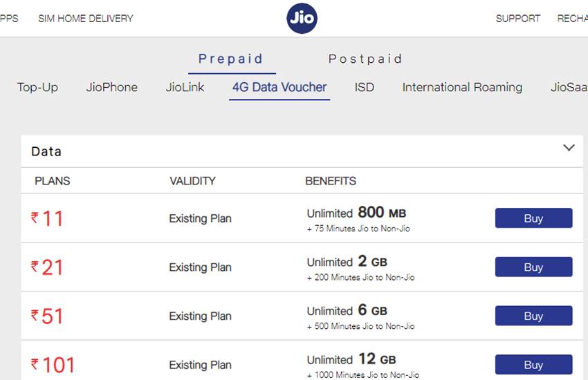The image size is (588, 380).
Task: Switch to the Postpaid tab
Action: (x=365, y=59)
